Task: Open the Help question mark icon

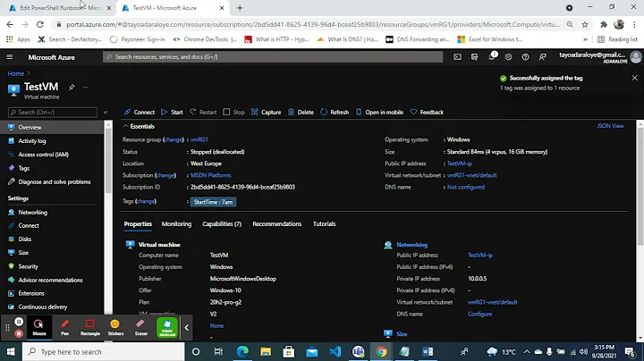Action: click(x=525, y=57)
